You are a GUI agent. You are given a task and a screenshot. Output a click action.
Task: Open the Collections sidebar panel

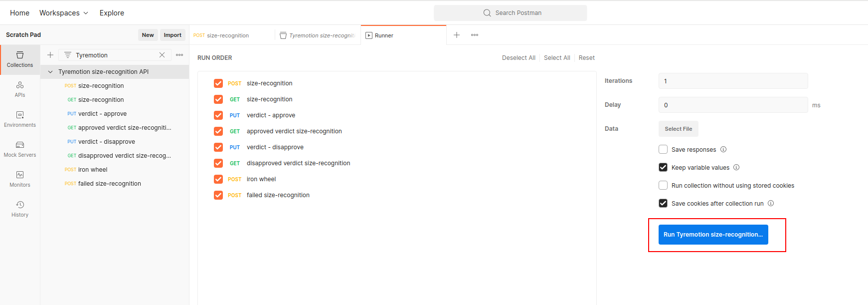pyautogui.click(x=20, y=59)
